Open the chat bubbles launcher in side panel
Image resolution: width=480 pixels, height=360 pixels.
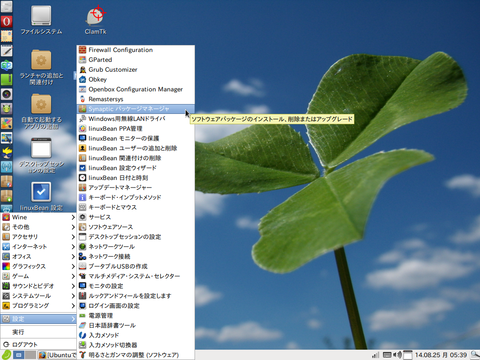6,65
